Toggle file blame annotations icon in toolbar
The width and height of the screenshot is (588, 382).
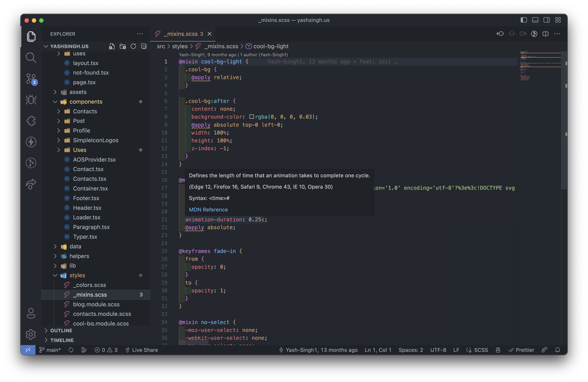click(x=534, y=34)
